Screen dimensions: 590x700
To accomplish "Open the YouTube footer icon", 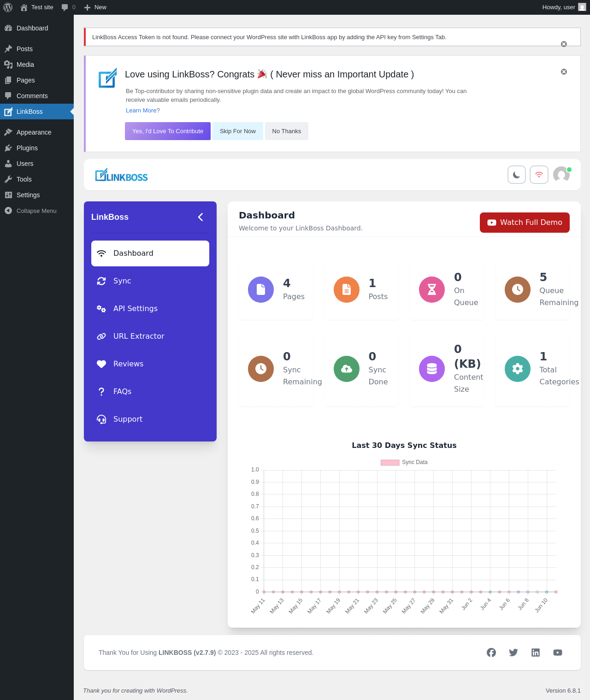I will (558, 653).
